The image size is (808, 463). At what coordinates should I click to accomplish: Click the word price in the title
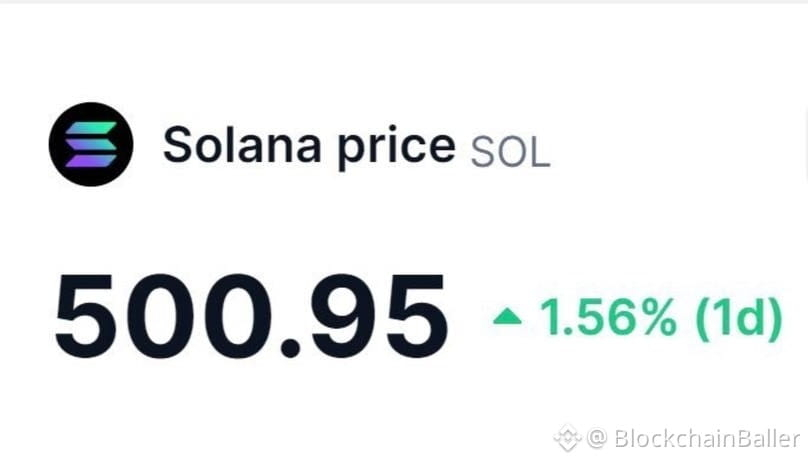397,148
